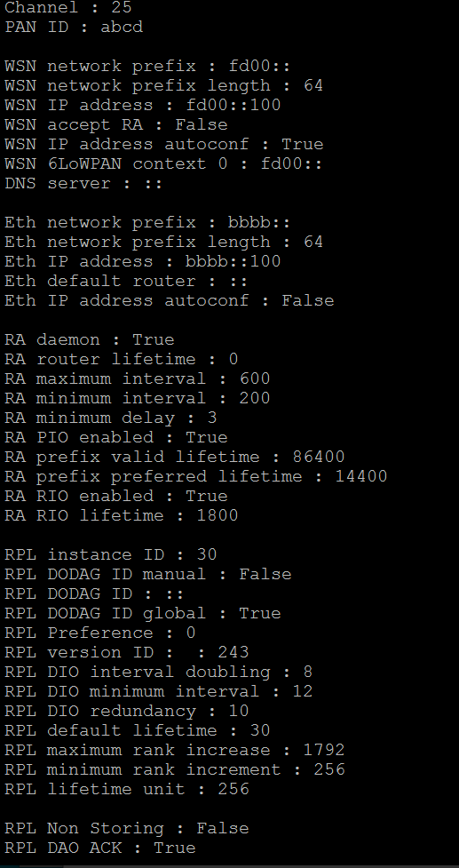Click the WSN IP address fd00::100 line
This screenshot has height=868, width=459.
143,105
